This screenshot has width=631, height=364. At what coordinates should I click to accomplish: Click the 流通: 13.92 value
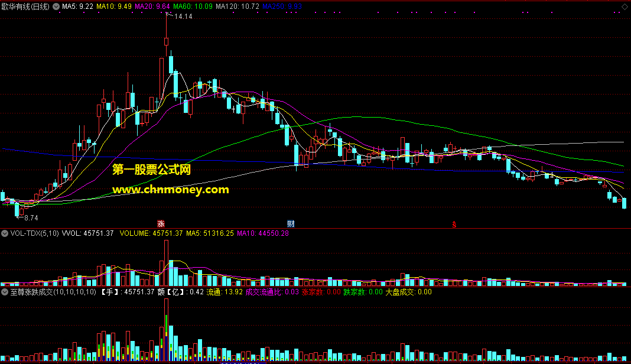[x=225, y=292]
